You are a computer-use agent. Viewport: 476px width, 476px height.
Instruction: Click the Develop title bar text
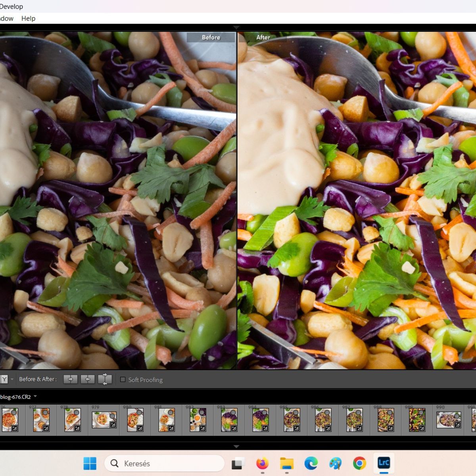point(12,6)
